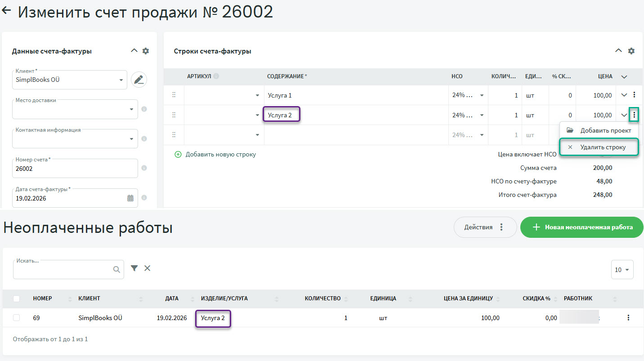Expand the Услуга 1 row details chevron
Image resolution: width=644 pixels, height=361 pixels.
click(624, 95)
